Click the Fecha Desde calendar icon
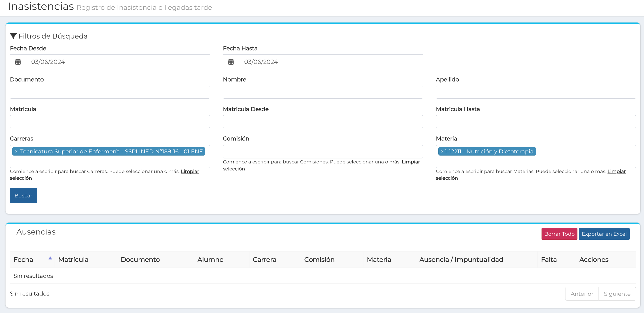 pyautogui.click(x=18, y=62)
